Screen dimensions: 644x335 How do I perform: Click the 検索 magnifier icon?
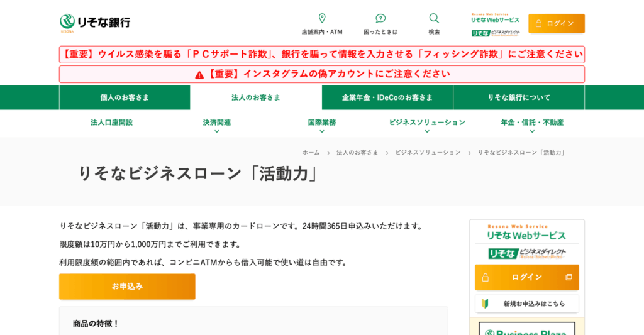click(x=434, y=18)
